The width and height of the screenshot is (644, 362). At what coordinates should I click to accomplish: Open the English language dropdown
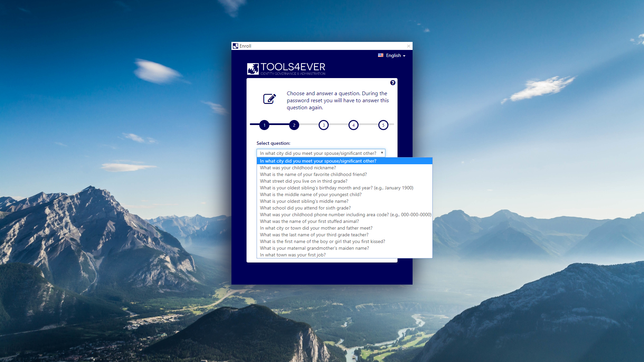395,56
